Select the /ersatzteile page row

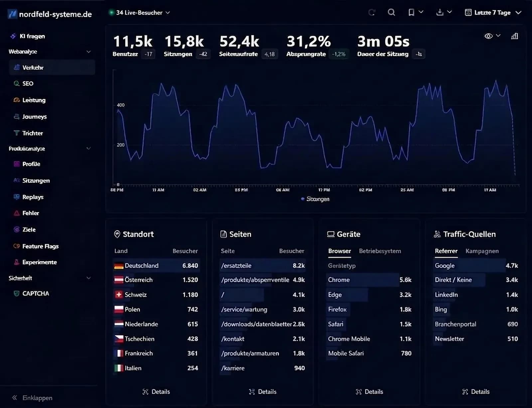coord(263,266)
